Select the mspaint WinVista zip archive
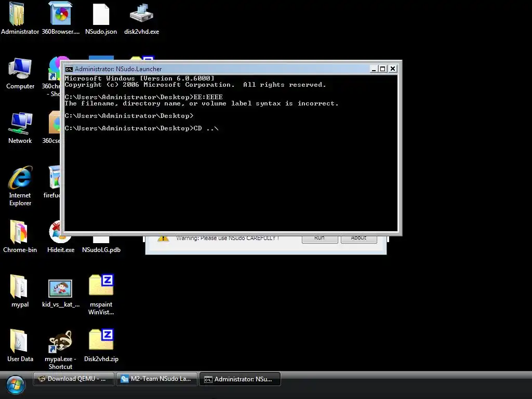 coord(101,285)
